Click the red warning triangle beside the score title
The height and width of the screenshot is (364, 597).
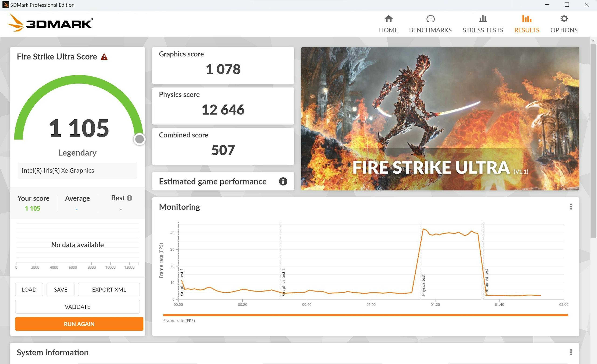[104, 57]
